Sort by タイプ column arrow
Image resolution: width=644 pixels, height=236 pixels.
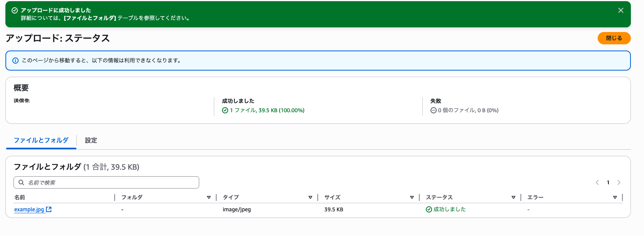coord(310,197)
